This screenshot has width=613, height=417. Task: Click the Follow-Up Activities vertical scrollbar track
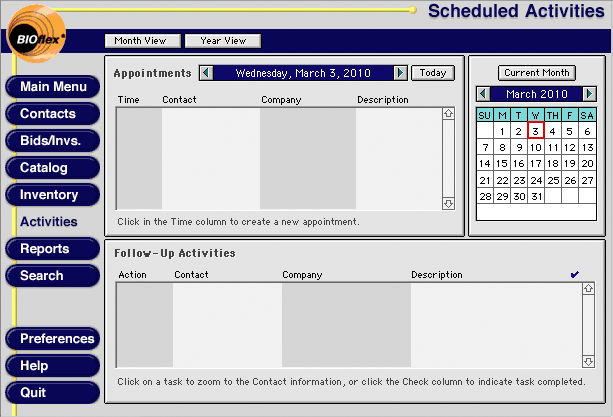coord(588,325)
